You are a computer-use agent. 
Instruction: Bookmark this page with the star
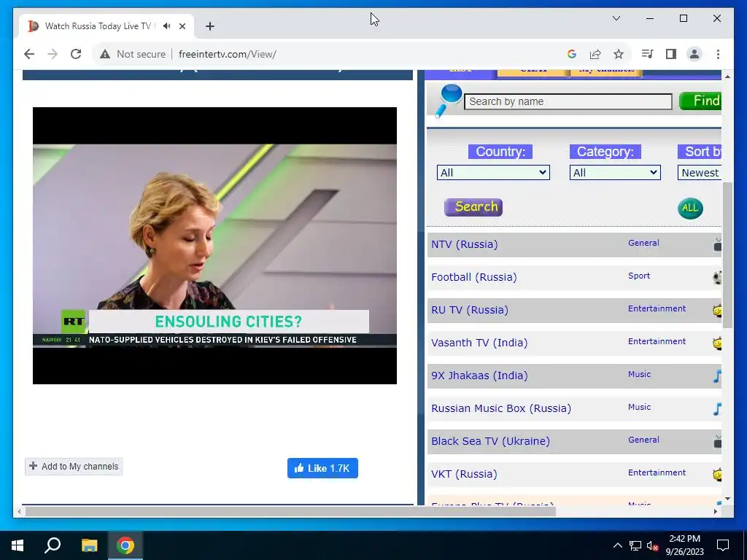click(x=619, y=54)
